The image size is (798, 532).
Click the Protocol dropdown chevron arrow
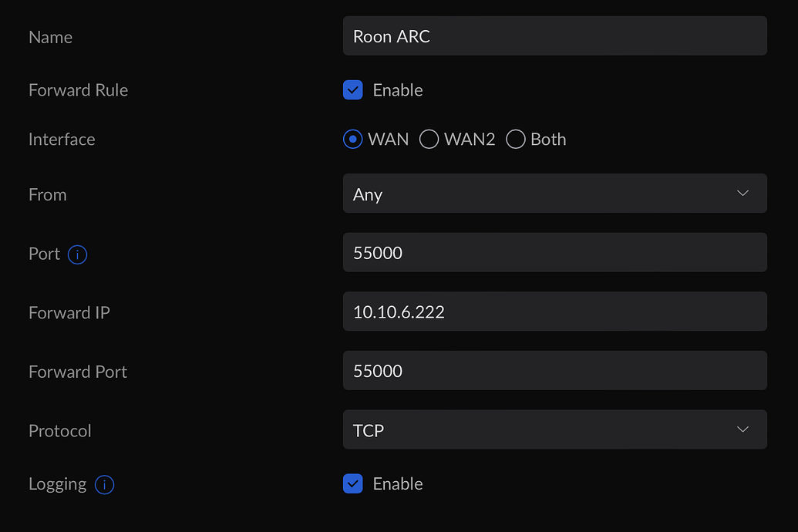(x=742, y=429)
